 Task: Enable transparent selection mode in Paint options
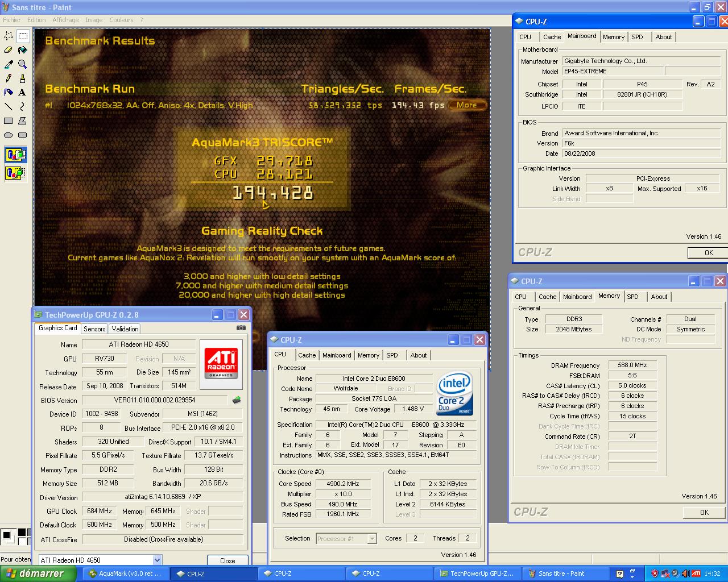15,172
